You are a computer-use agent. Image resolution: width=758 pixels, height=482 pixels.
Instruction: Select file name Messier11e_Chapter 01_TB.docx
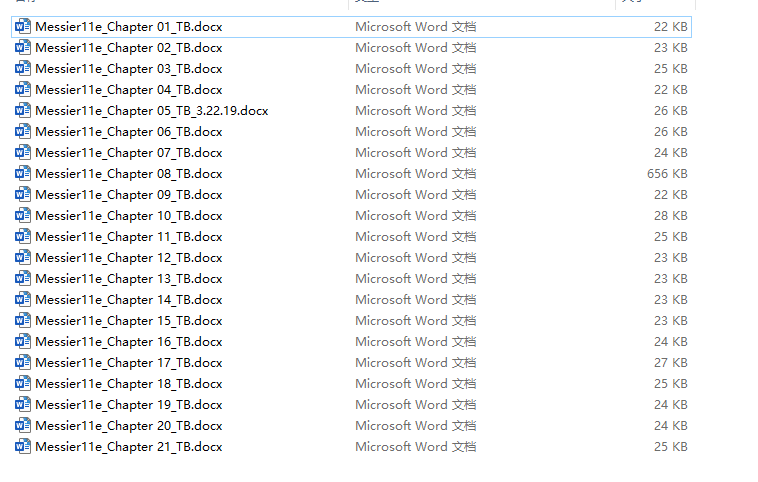click(x=129, y=27)
